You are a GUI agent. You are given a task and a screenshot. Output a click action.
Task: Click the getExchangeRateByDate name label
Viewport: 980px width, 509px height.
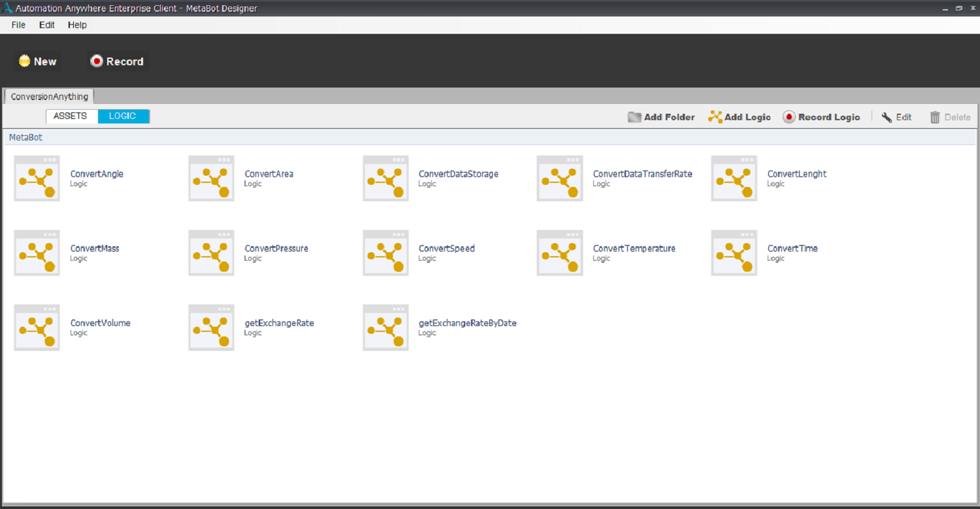click(468, 323)
